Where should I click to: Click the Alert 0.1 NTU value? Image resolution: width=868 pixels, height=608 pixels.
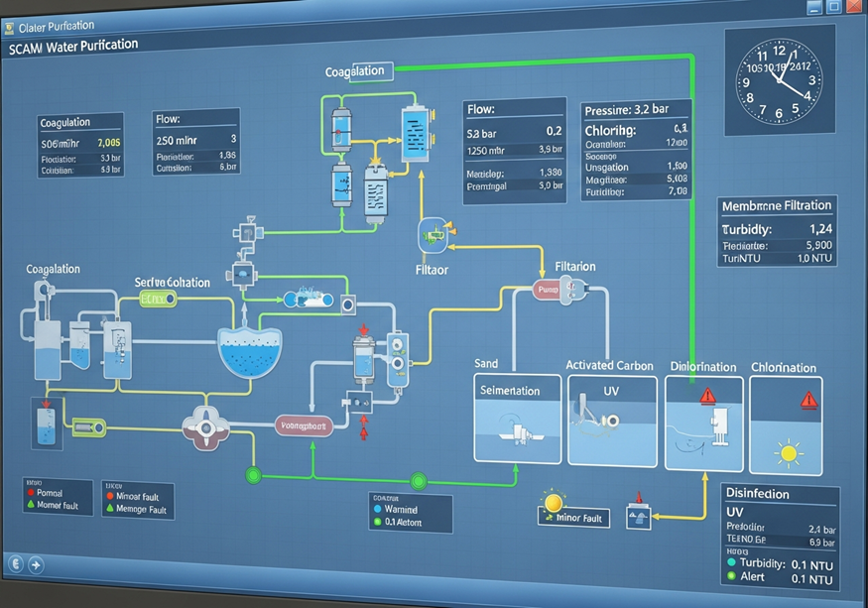coord(811,579)
